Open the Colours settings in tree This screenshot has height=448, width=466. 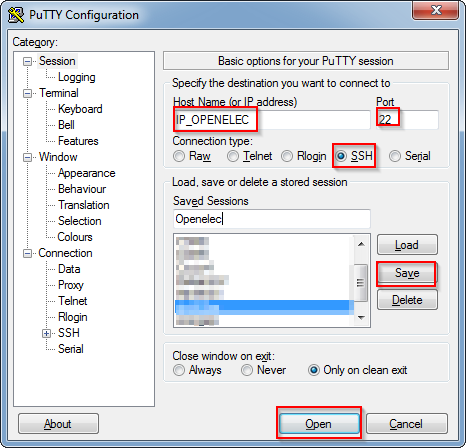(x=75, y=237)
